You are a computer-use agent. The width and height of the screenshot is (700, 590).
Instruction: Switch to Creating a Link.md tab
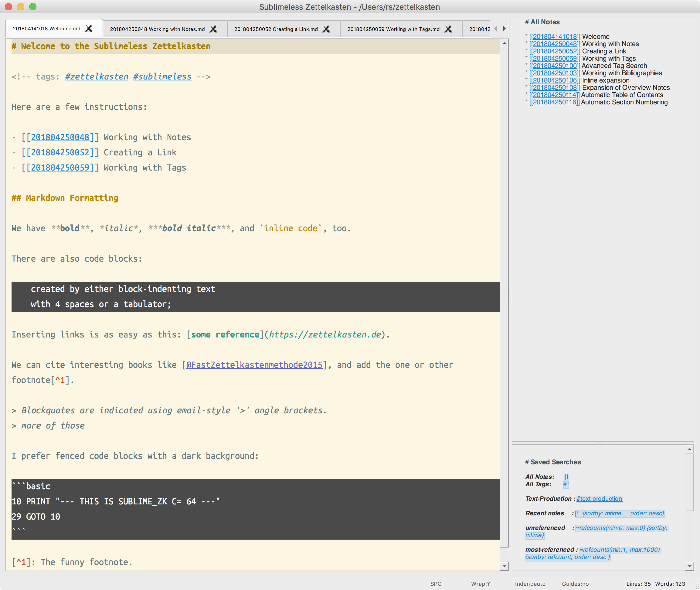(276, 29)
